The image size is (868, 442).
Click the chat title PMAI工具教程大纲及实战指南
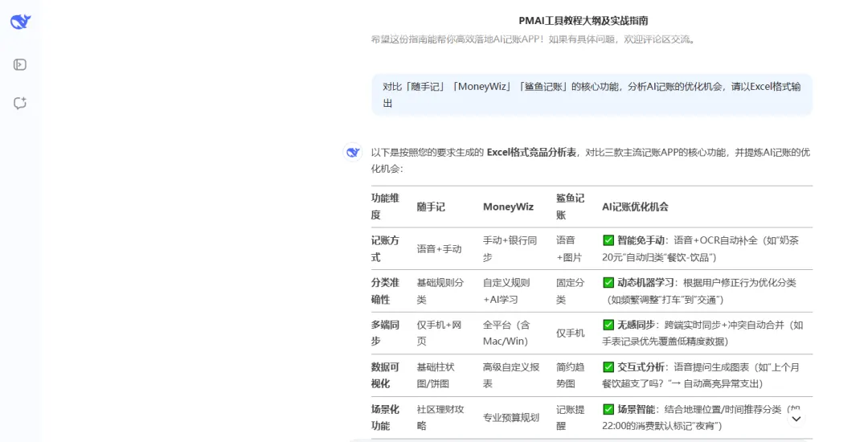583,21
